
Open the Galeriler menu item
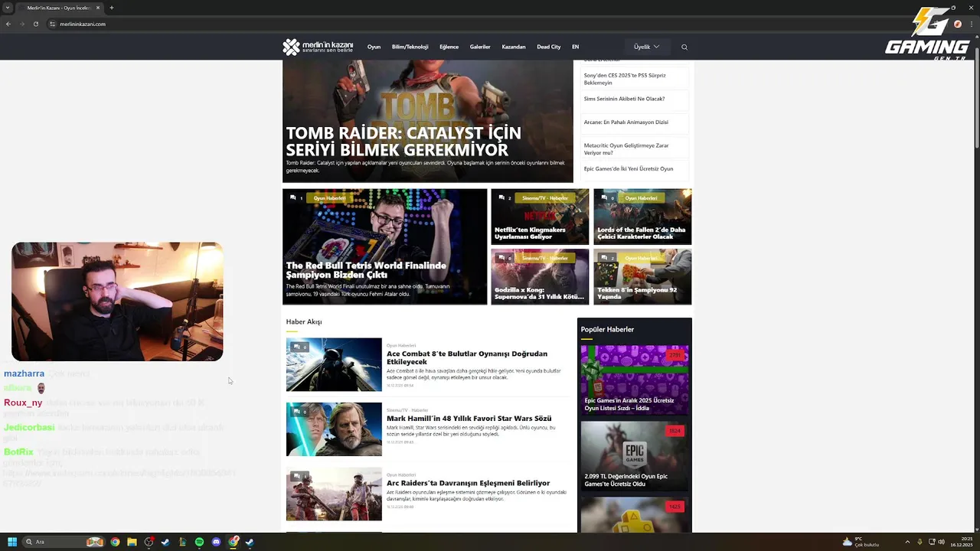pyautogui.click(x=480, y=47)
